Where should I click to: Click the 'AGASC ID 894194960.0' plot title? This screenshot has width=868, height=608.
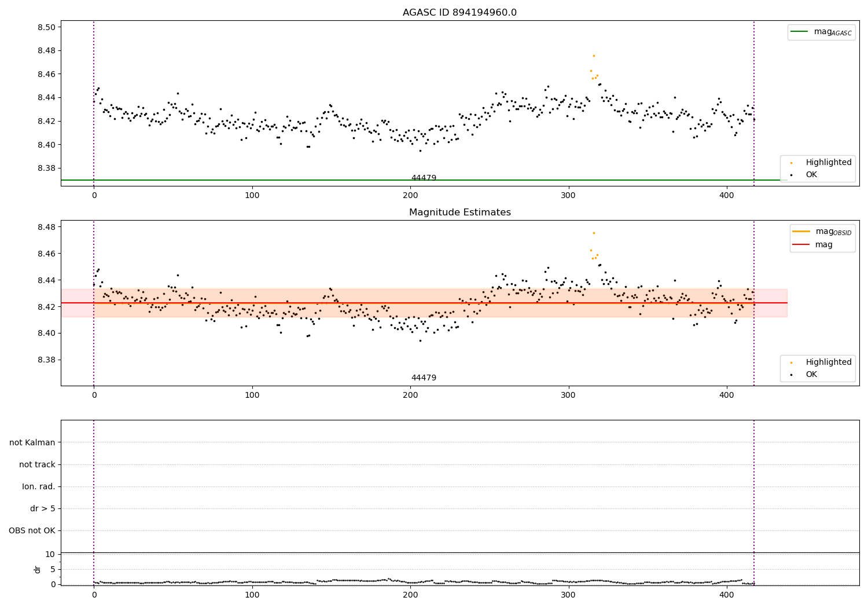[x=459, y=13]
